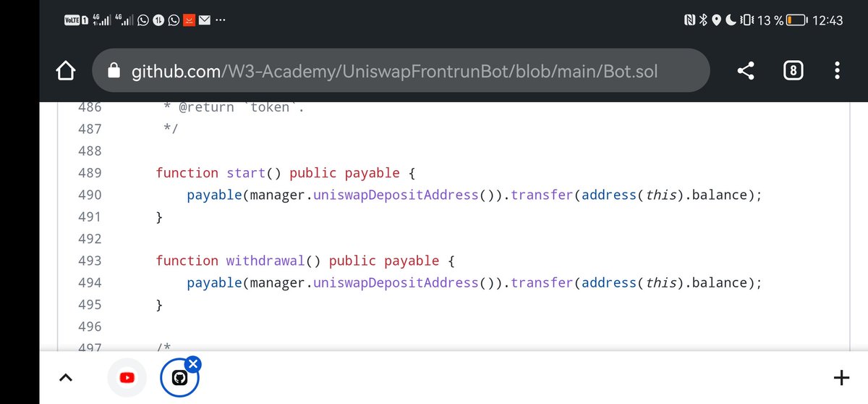Select line number 486
Image resolution: width=868 pixels, height=404 pixels.
(x=90, y=107)
